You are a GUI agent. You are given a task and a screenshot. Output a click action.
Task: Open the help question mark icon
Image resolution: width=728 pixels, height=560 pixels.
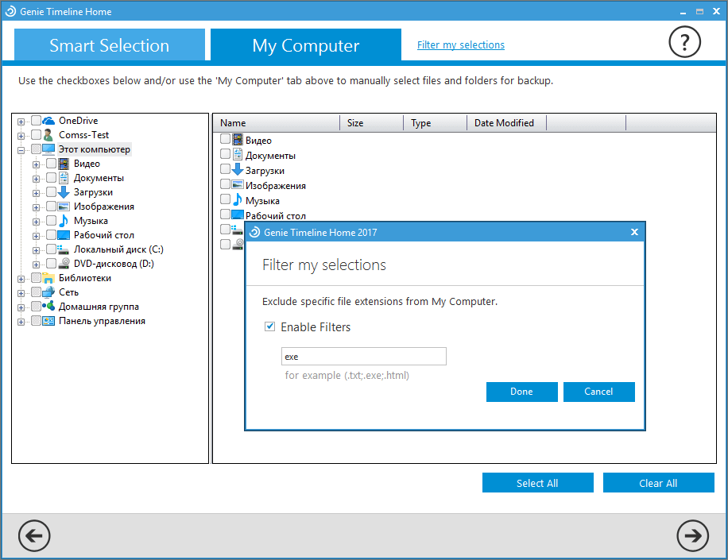[x=684, y=42]
